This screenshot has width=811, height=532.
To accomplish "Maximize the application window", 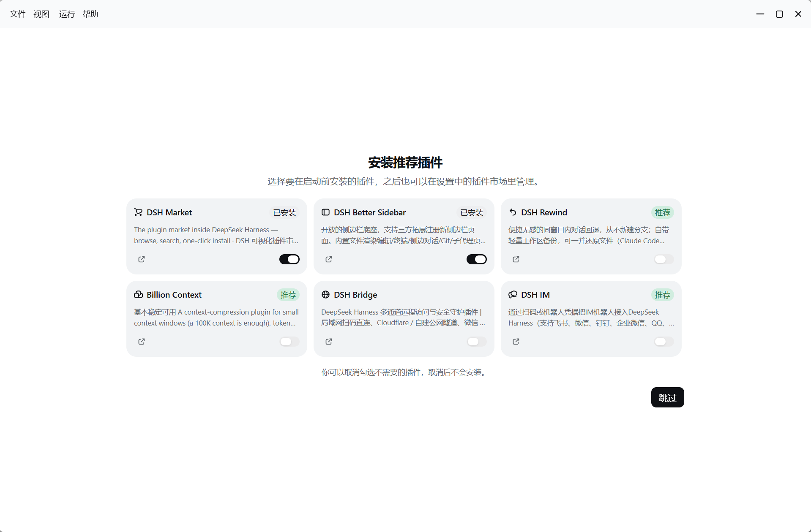I will pyautogui.click(x=779, y=14).
